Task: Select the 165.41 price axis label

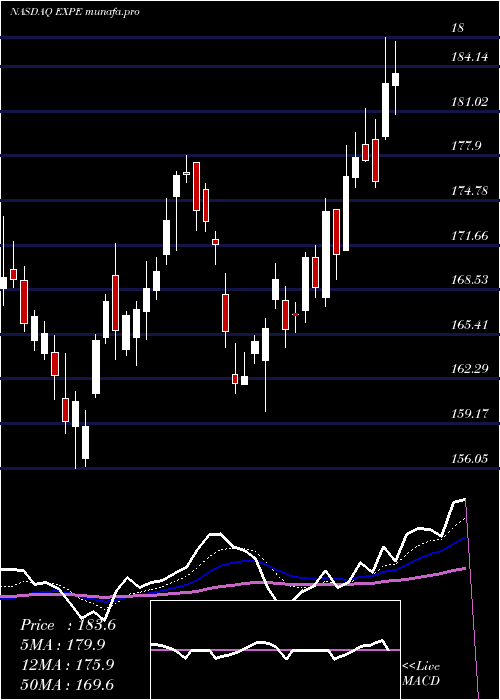Action: pos(470,325)
